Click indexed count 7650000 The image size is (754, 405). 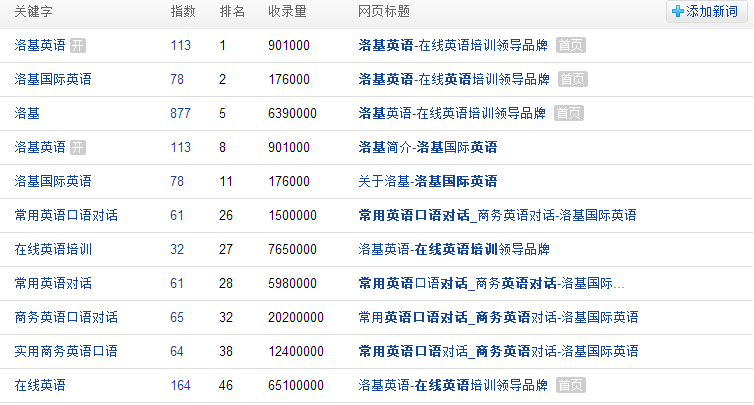(x=292, y=250)
